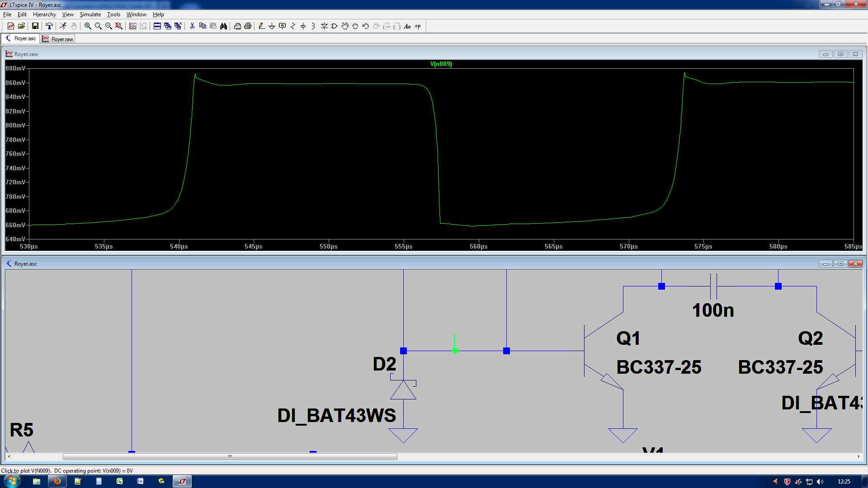Select the Move hand tool

[x=345, y=26]
